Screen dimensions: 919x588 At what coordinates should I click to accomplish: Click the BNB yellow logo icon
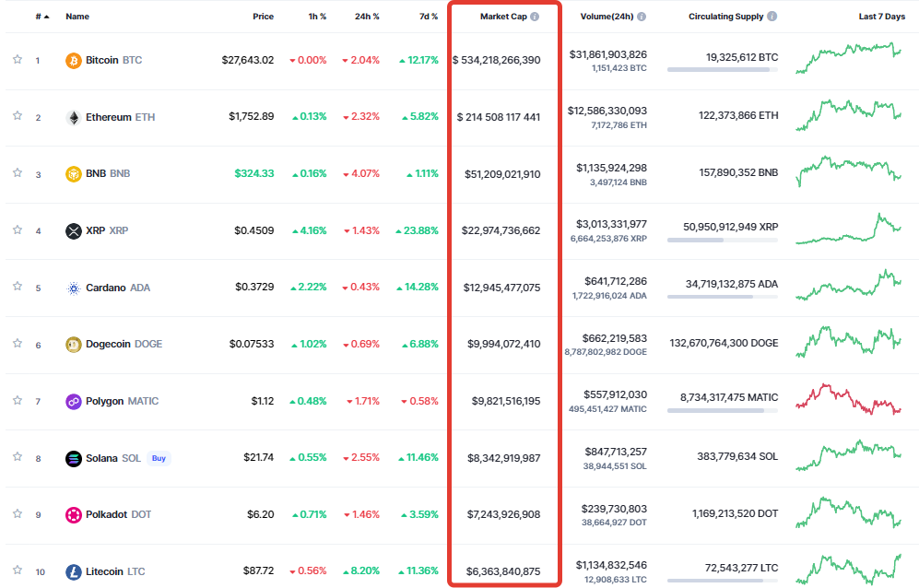[74, 174]
